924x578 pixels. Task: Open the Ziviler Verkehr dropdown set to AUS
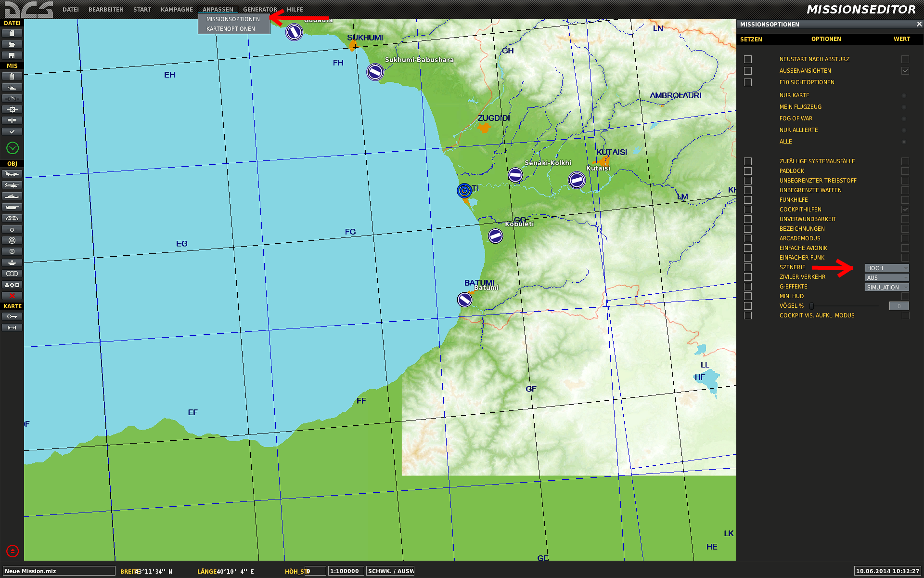point(887,277)
